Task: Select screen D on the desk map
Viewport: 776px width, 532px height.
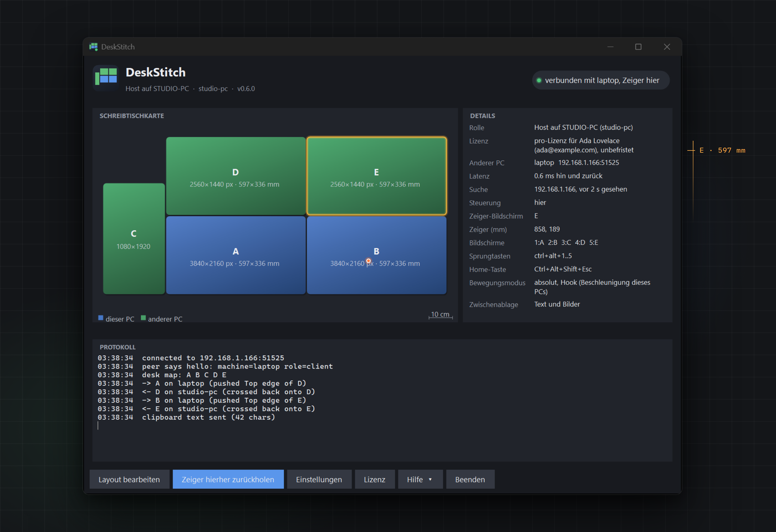Action: coord(236,176)
